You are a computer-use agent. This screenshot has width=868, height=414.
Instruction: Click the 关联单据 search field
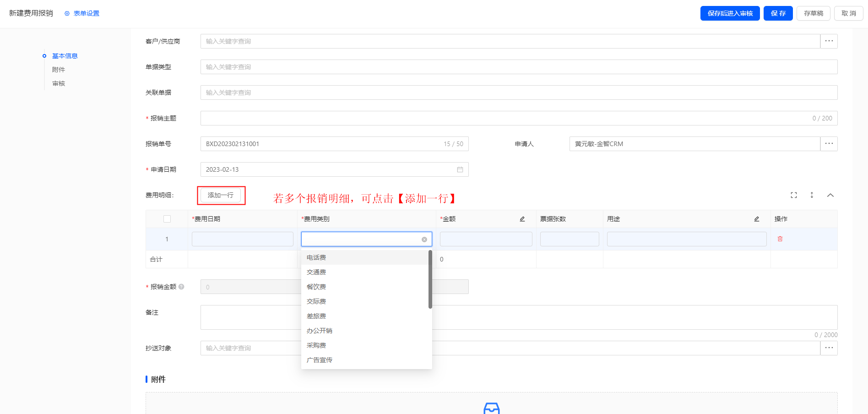(519, 93)
